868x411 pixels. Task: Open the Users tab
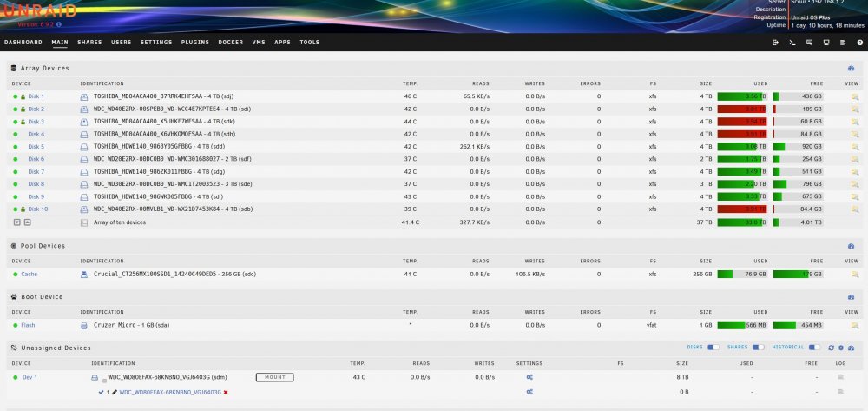point(122,42)
